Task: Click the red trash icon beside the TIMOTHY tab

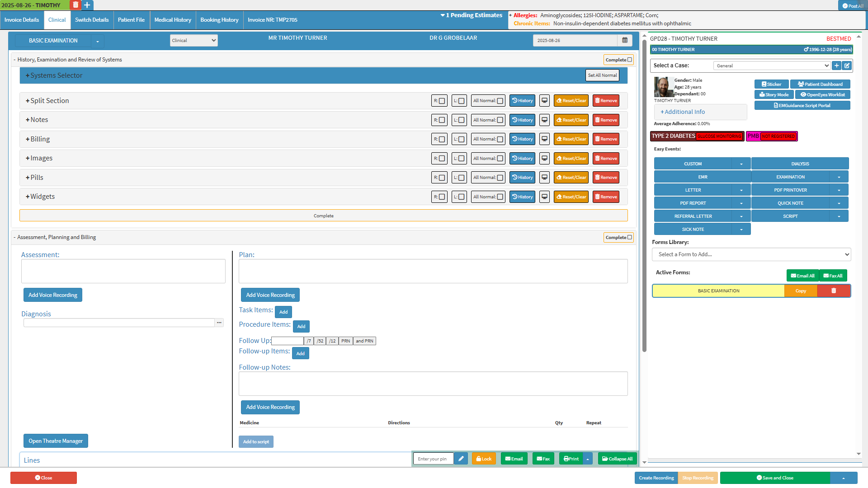Action: point(75,5)
